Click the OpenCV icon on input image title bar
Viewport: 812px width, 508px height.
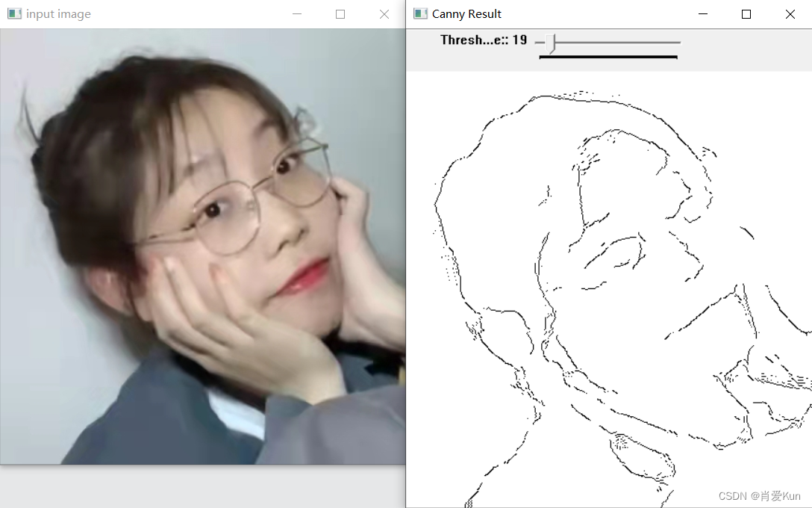point(15,13)
